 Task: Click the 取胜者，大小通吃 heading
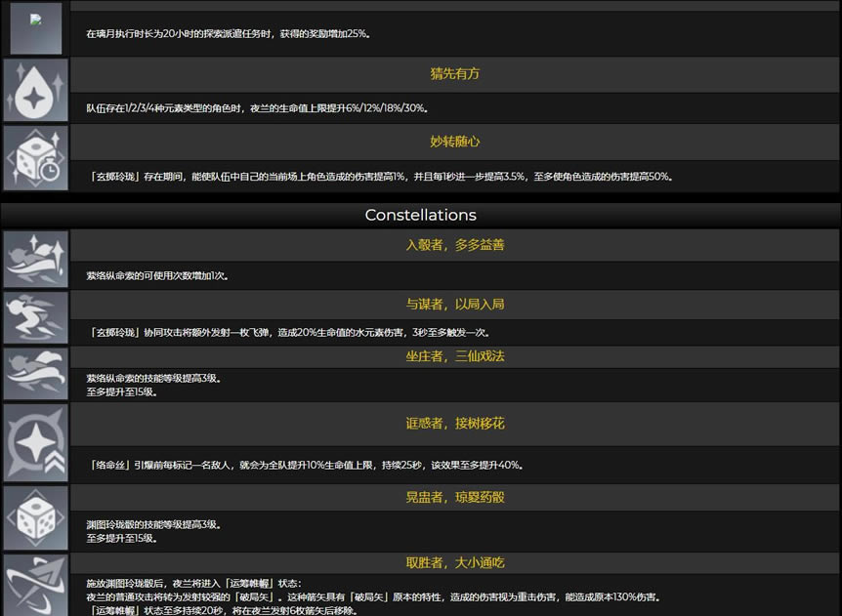454,563
